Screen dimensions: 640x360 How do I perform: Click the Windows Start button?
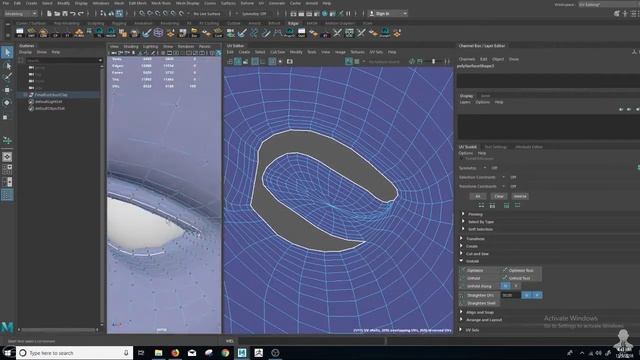click(8, 353)
